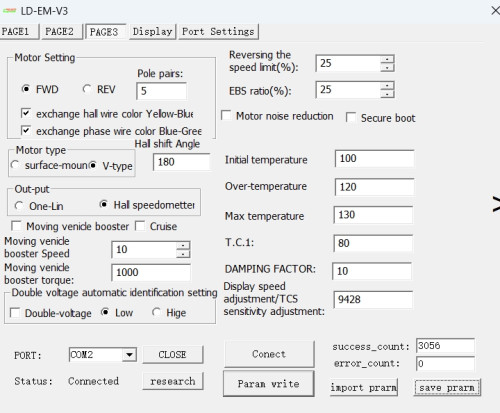Click the DAMPING FACTOR input field

tap(372, 271)
